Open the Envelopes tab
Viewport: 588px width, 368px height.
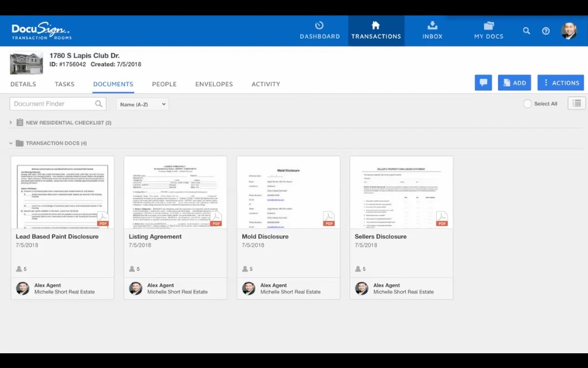pos(213,84)
